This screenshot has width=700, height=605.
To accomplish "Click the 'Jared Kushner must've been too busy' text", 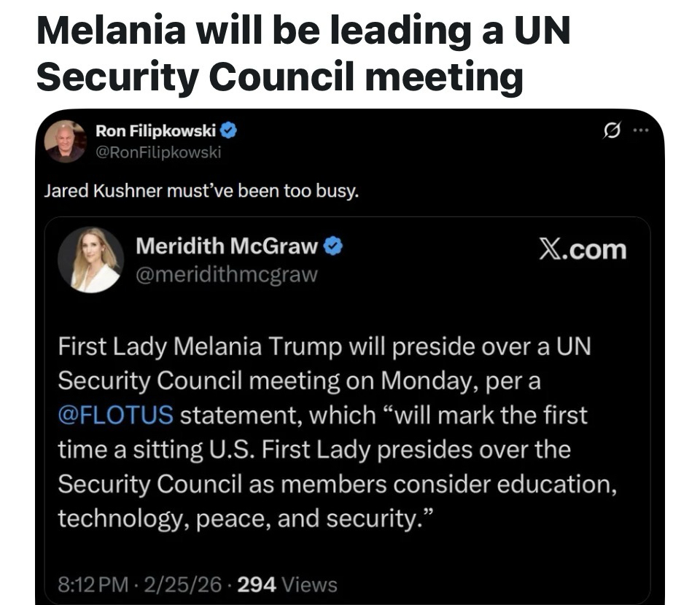I will click(201, 192).
